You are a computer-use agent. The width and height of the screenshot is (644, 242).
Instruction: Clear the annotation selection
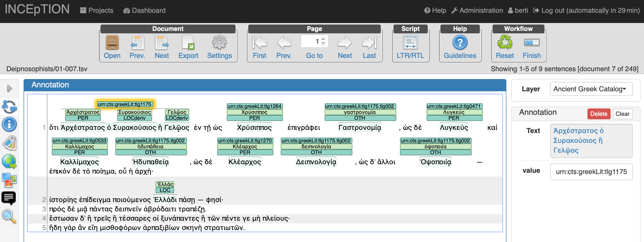pyautogui.click(x=622, y=114)
